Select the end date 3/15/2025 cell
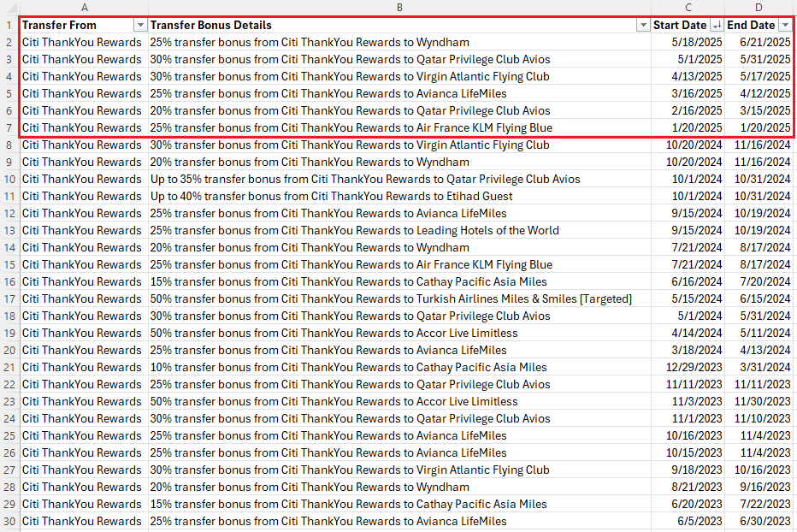797x532 pixels. (x=759, y=111)
